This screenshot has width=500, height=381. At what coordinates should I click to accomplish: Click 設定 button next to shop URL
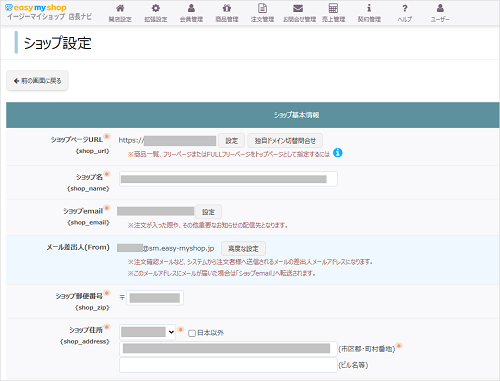(x=232, y=141)
